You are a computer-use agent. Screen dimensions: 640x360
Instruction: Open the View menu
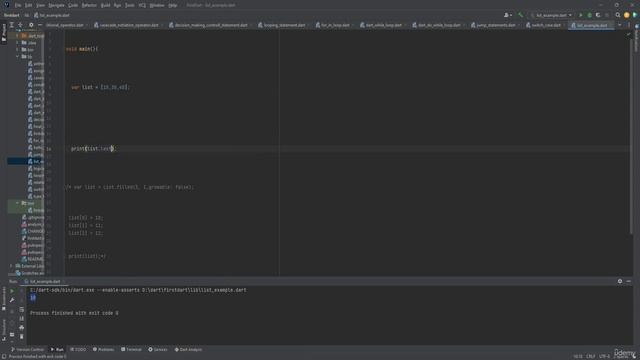40,5
